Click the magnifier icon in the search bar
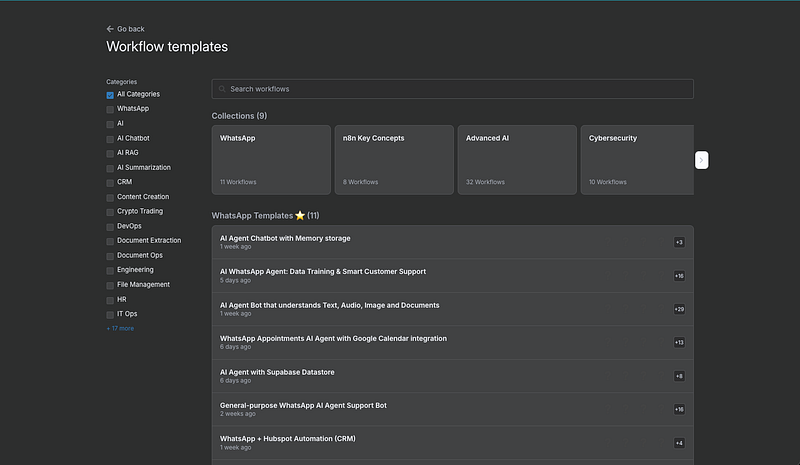The image size is (800, 465). (x=222, y=89)
